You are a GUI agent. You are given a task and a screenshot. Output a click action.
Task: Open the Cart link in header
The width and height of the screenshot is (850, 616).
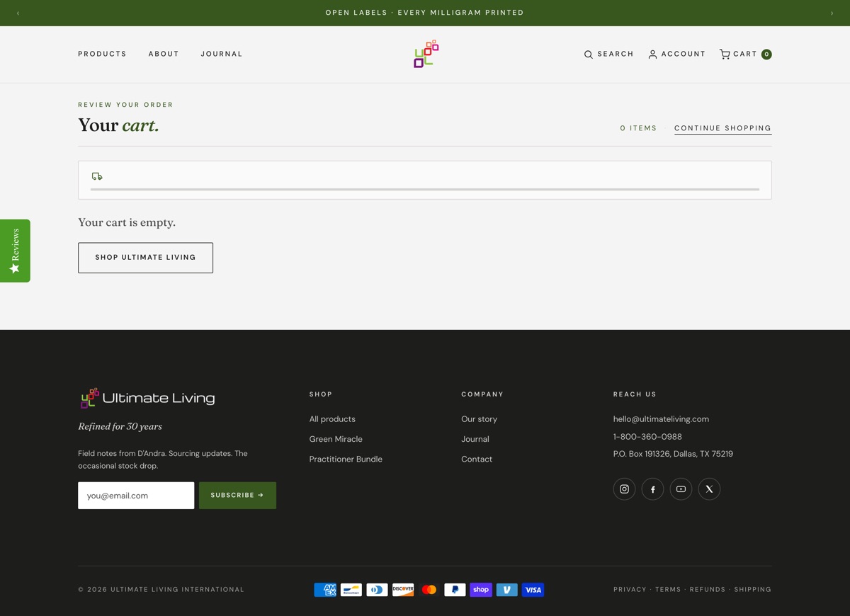coord(745,54)
